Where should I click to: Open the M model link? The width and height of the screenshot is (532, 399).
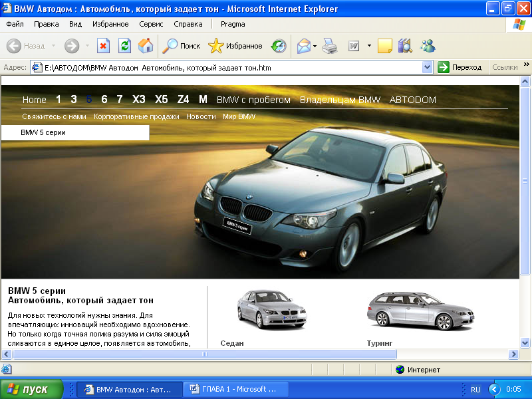pos(203,99)
